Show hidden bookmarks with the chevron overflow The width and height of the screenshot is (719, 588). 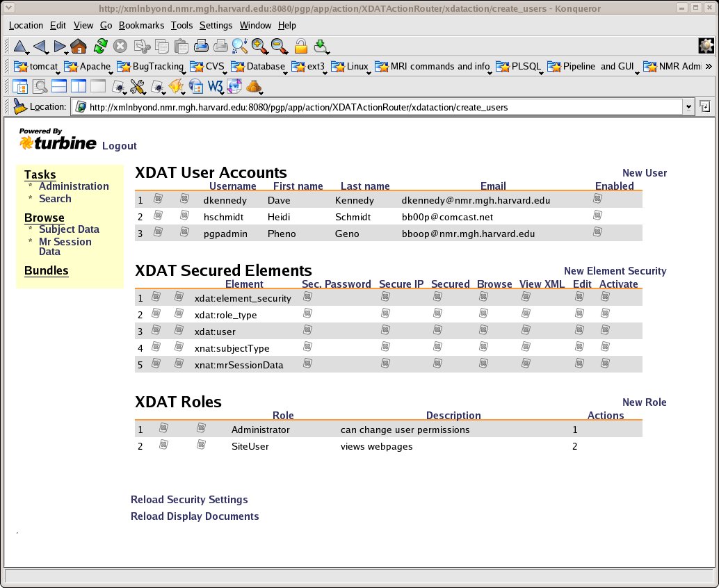click(709, 67)
